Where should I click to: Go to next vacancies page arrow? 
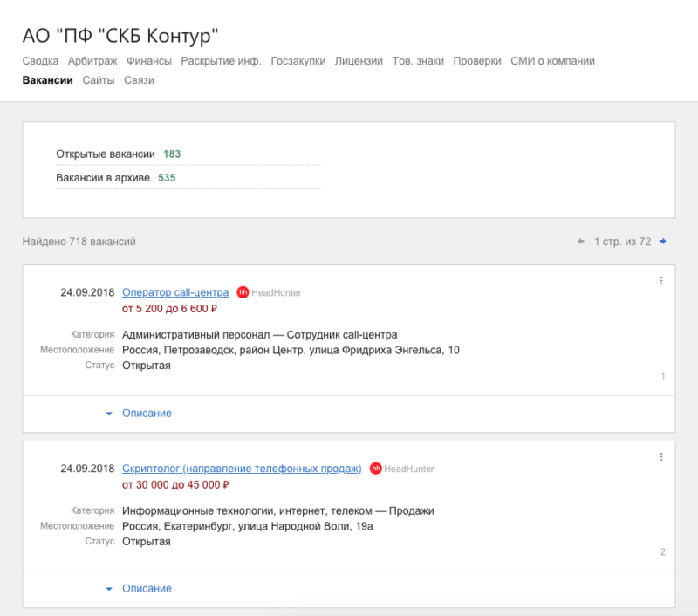coord(663,241)
